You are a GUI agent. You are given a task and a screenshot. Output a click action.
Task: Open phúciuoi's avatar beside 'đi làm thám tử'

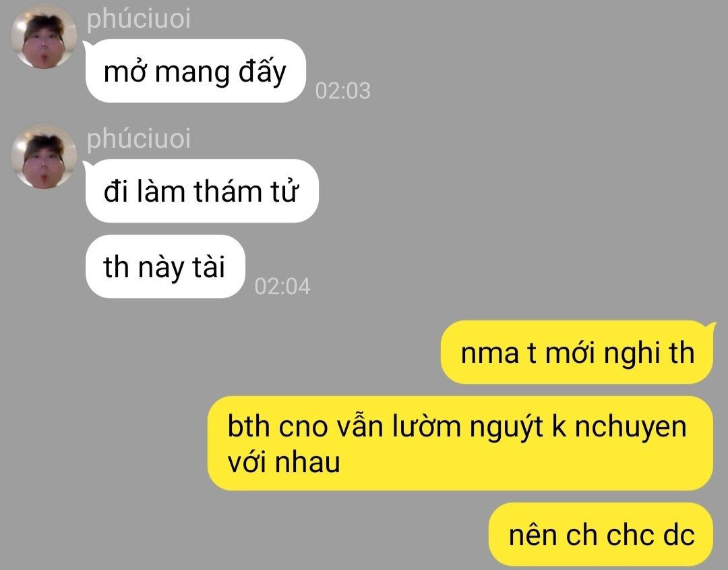[44, 156]
